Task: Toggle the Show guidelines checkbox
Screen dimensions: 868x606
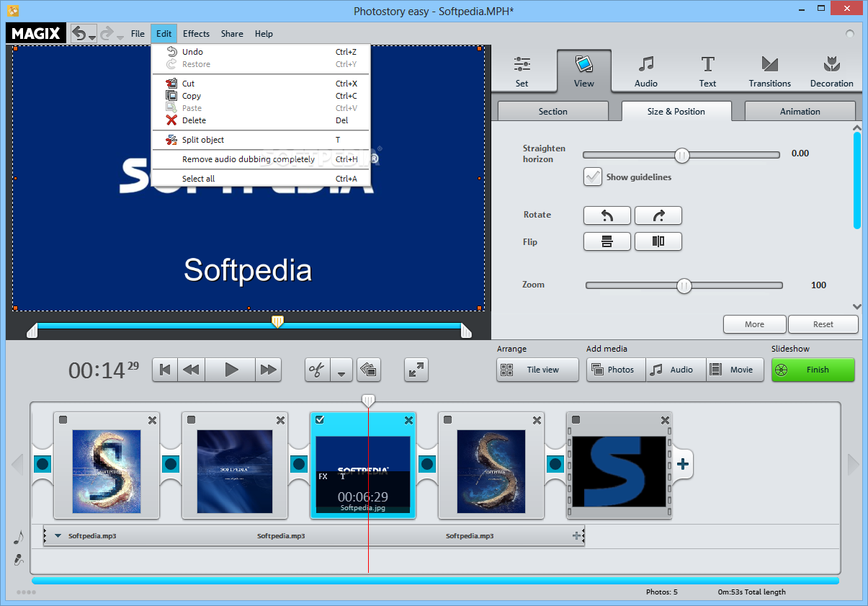Action: pyautogui.click(x=593, y=177)
